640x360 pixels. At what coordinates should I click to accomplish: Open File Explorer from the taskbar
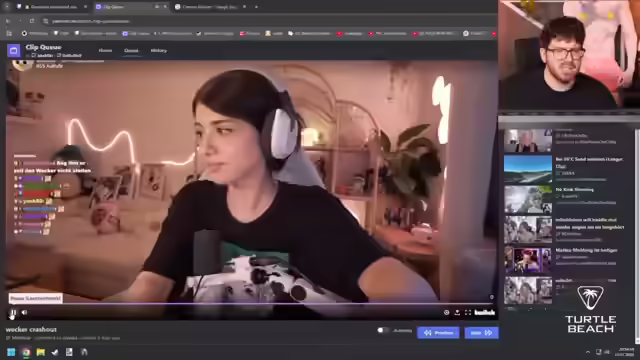coord(40,352)
